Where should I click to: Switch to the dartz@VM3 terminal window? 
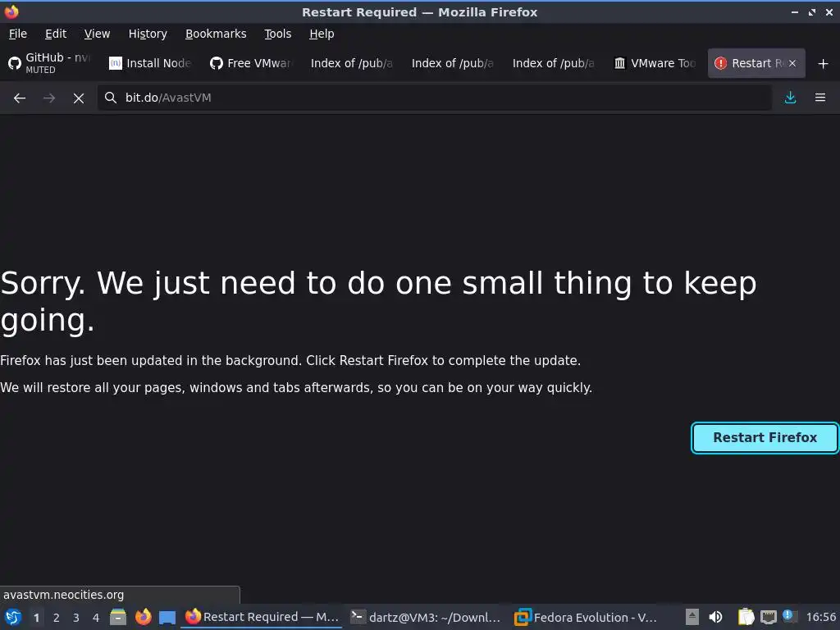pos(426,617)
